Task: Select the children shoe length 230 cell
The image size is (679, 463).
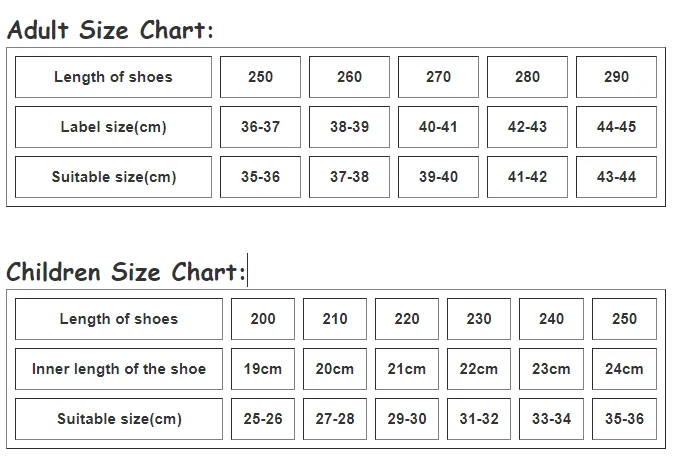Action: tap(479, 319)
